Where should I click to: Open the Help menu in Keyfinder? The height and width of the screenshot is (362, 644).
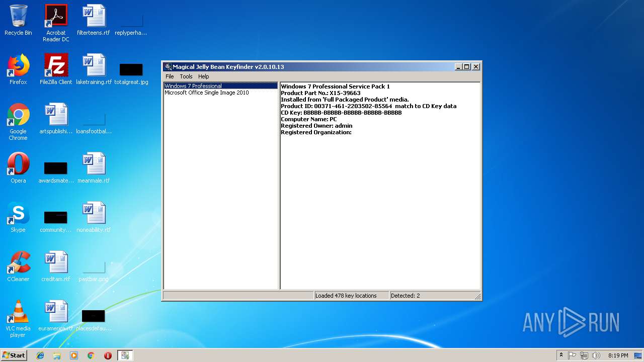pyautogui.click(x=203, y=76)
